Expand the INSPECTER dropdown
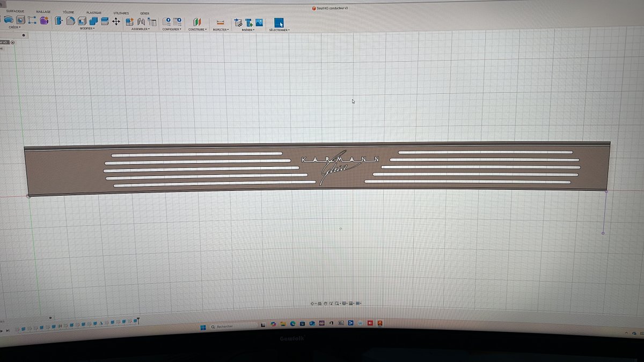Screen dimensions: 644x362 221,29
